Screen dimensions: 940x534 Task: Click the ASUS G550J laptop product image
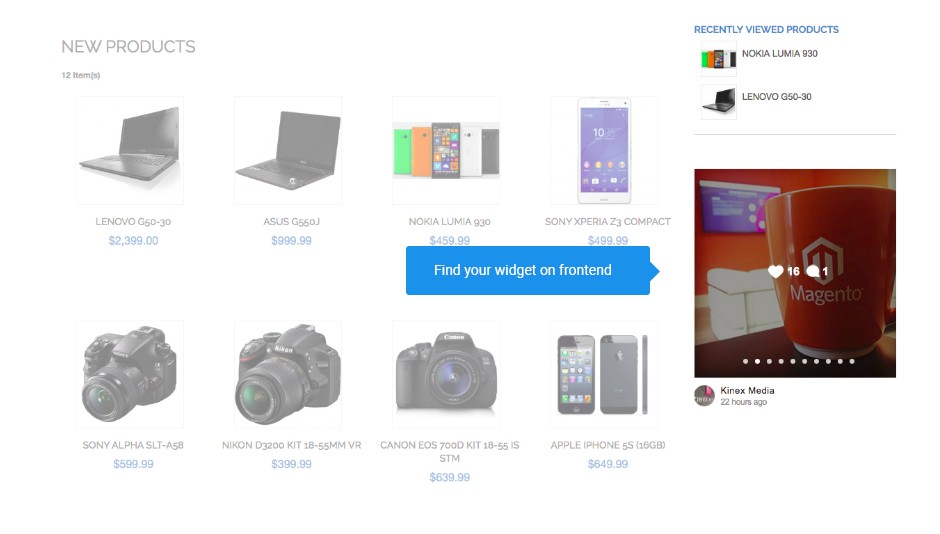[288, 150]
